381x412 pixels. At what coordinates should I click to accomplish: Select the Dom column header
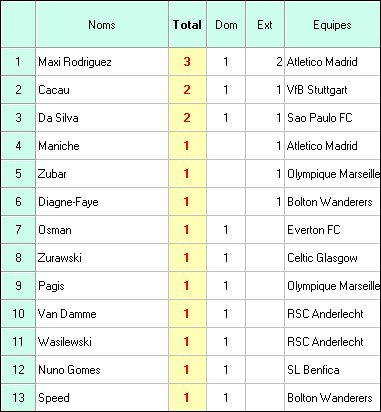(226, 25)
